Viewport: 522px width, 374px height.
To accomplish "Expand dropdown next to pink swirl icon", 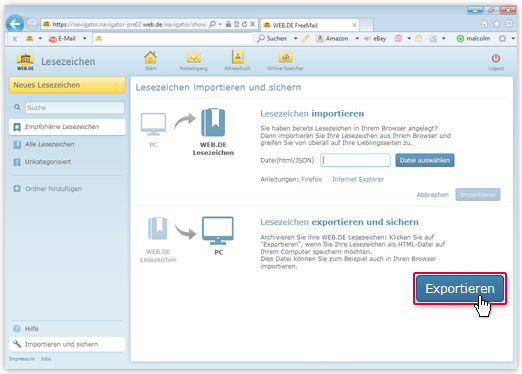I will [x=409, y=39].
